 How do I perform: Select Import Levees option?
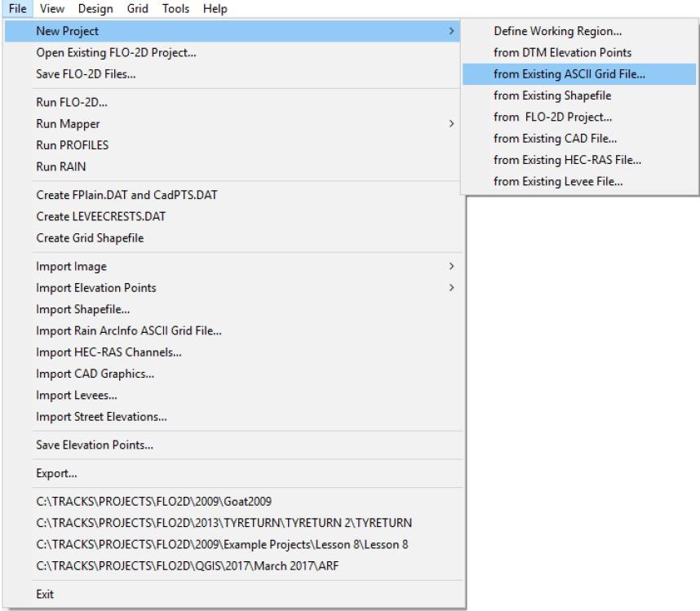[x=77, y=396]
